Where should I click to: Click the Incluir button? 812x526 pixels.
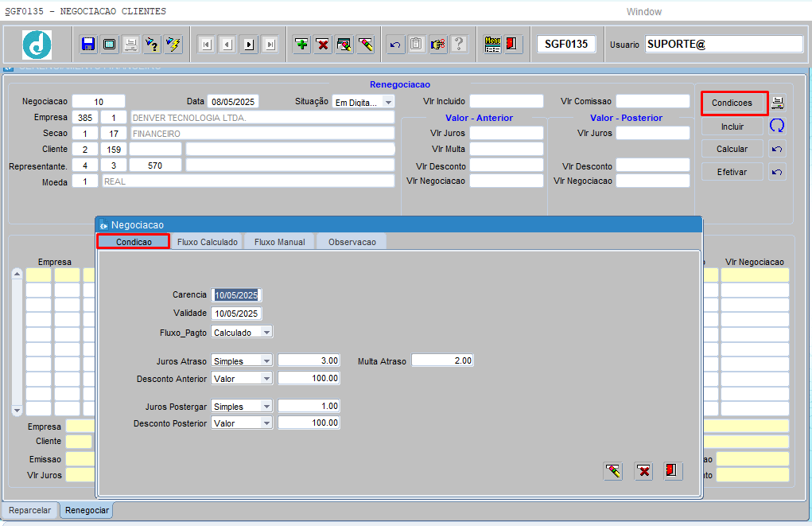(x=732, y=127)
